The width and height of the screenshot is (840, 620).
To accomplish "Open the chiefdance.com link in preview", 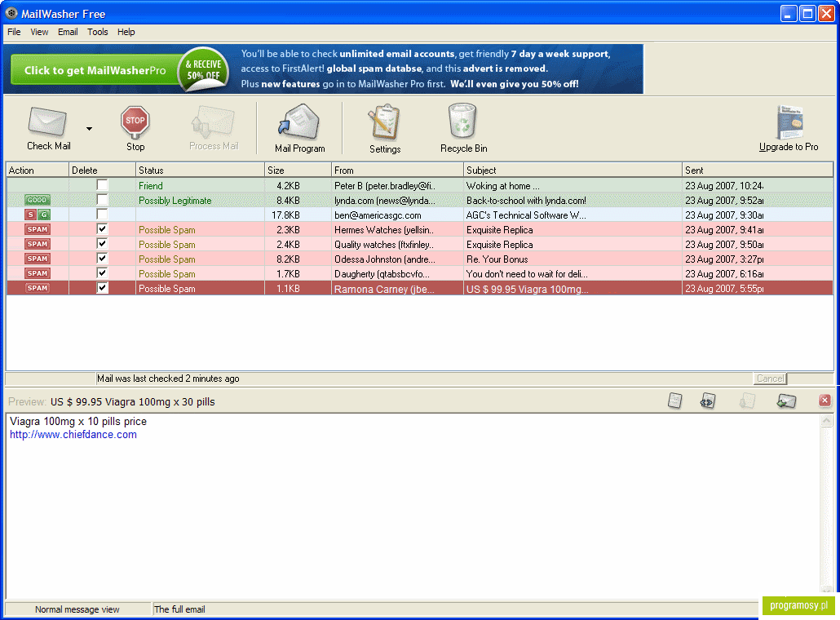I will 73,435.
